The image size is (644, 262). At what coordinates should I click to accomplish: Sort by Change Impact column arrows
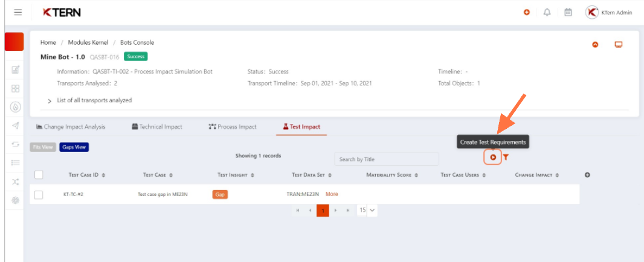point(557,175)
